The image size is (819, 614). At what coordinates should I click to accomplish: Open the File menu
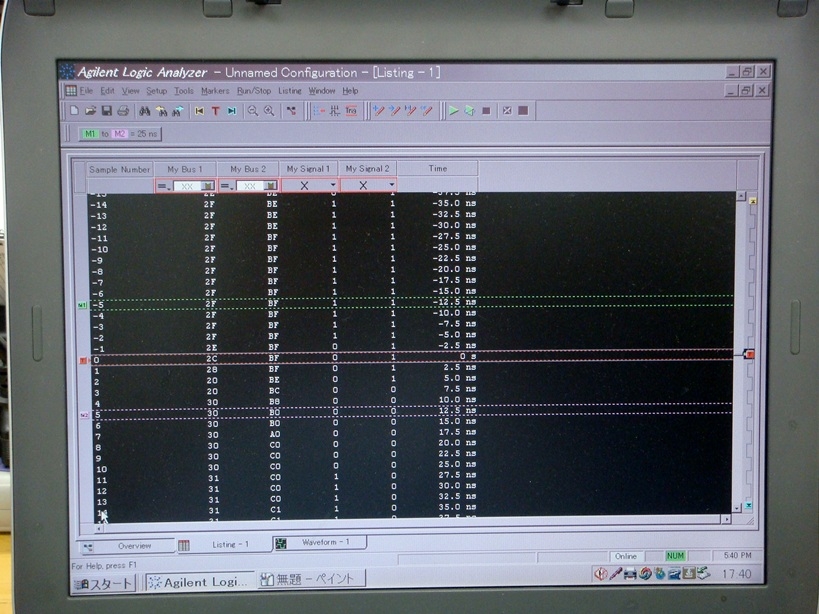coord(86,91)
